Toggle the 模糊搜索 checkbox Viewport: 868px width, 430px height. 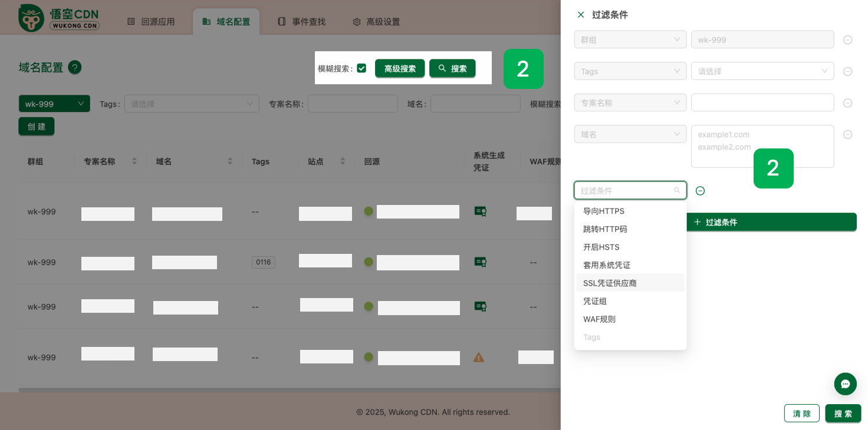(x=361, y=68)
